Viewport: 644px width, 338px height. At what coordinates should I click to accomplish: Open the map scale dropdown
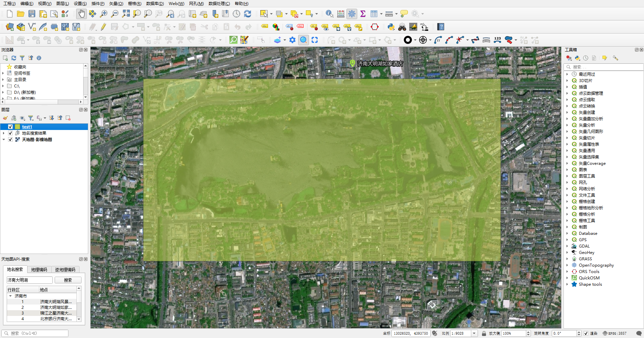coord(474,333)
